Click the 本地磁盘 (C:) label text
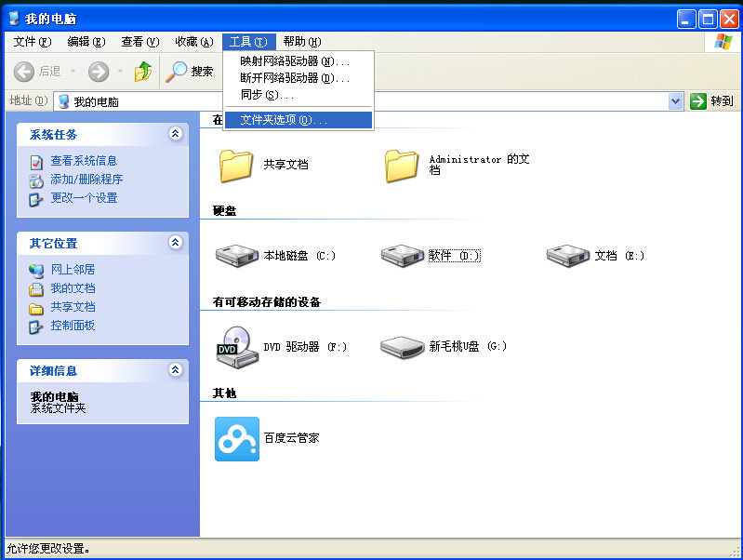Image resolution: width=743 pixels, height=560 pixels. [x=299, y=256]
